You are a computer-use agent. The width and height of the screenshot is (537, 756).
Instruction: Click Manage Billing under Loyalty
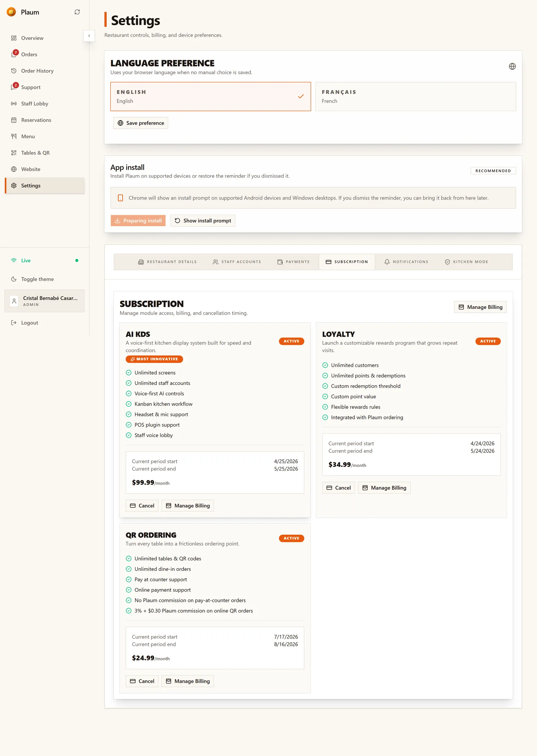point(384,488)
